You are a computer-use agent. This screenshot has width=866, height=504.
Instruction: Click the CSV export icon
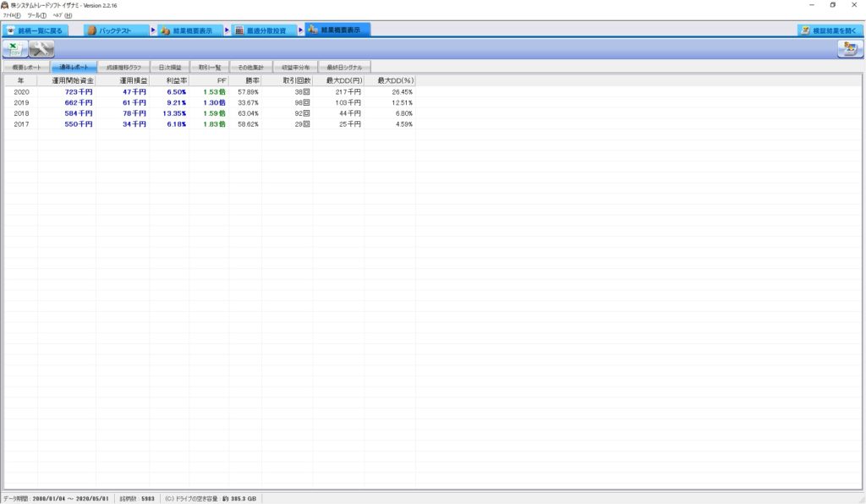(x=14, y=49)
